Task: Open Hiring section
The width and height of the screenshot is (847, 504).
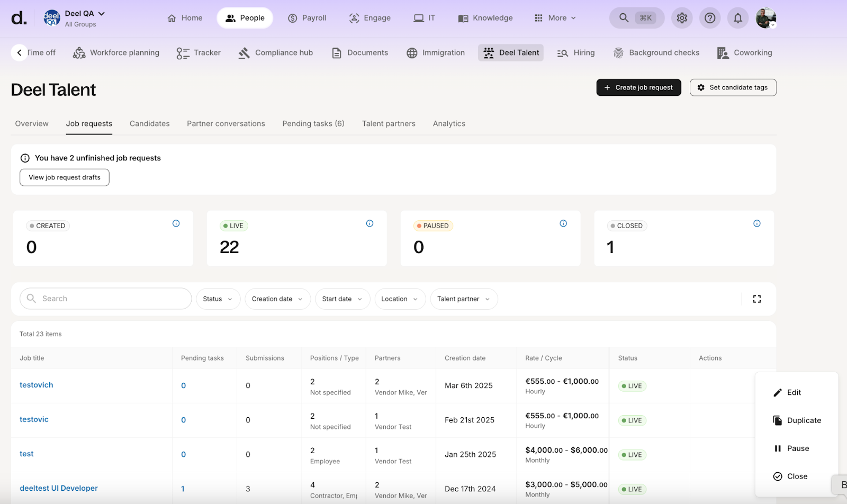Action: [575, 52]
